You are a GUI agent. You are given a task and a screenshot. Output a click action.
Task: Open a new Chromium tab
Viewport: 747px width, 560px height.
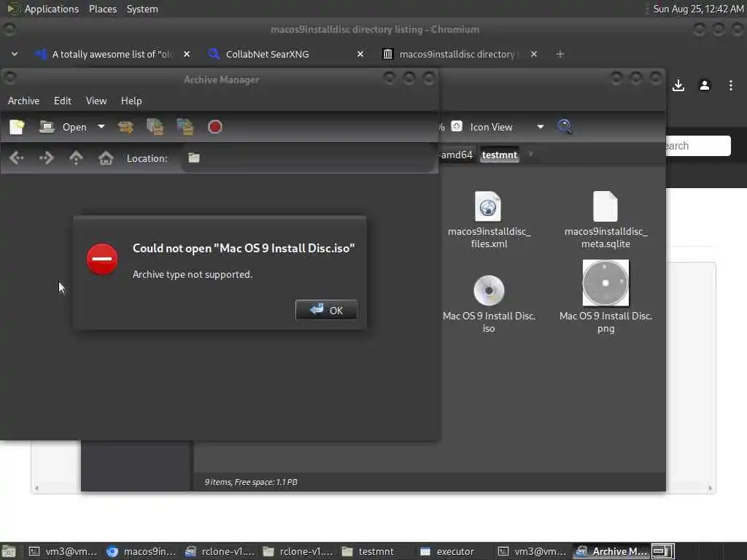tap(560, 54)
